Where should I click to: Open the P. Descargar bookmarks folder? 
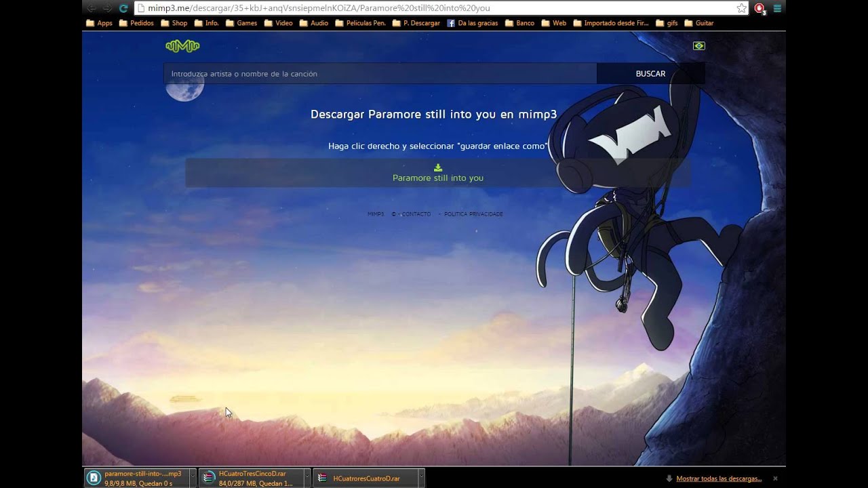pos(416,23)
